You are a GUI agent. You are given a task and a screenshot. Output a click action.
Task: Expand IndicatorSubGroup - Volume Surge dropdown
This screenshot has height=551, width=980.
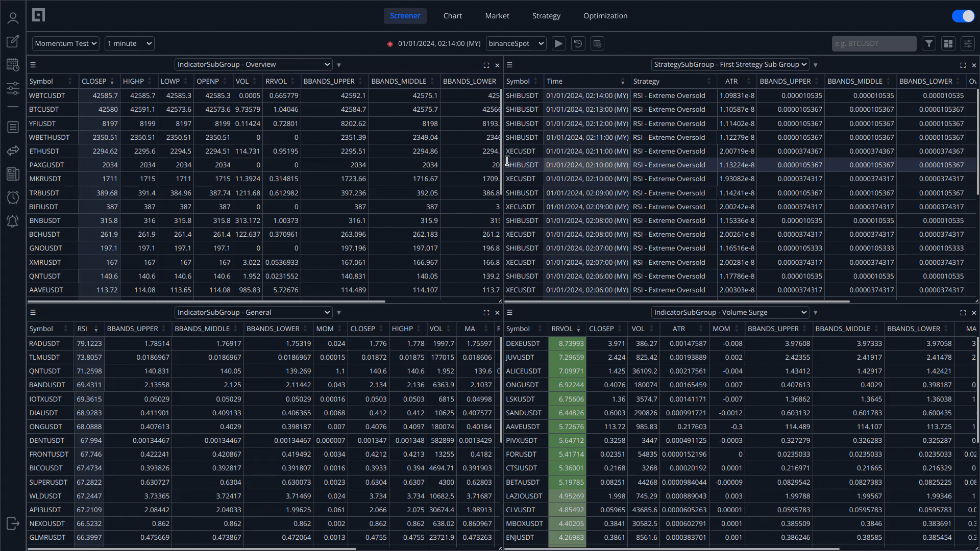pos(730,312)
